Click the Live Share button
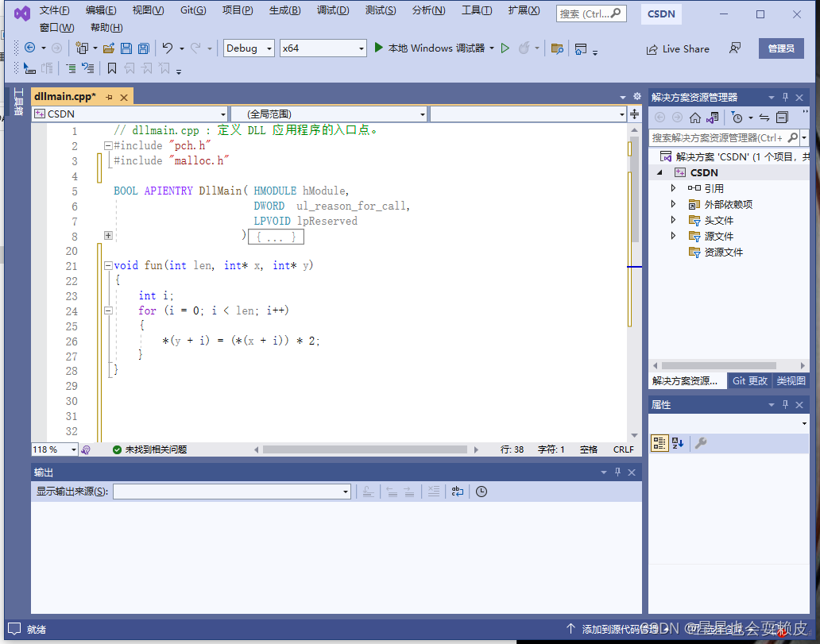The width and height of the screenshot is (820, 644). pyautogui.click(x=678, y=48)
